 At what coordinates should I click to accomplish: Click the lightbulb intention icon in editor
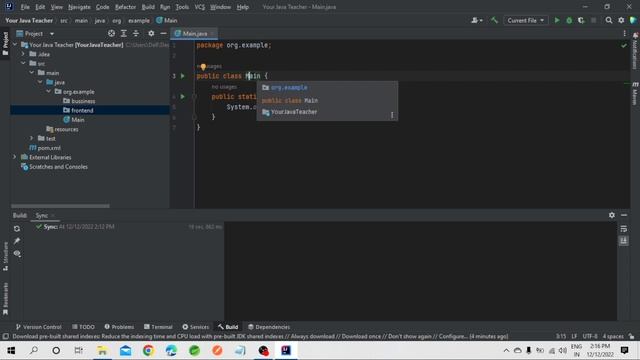click(203, 67)
